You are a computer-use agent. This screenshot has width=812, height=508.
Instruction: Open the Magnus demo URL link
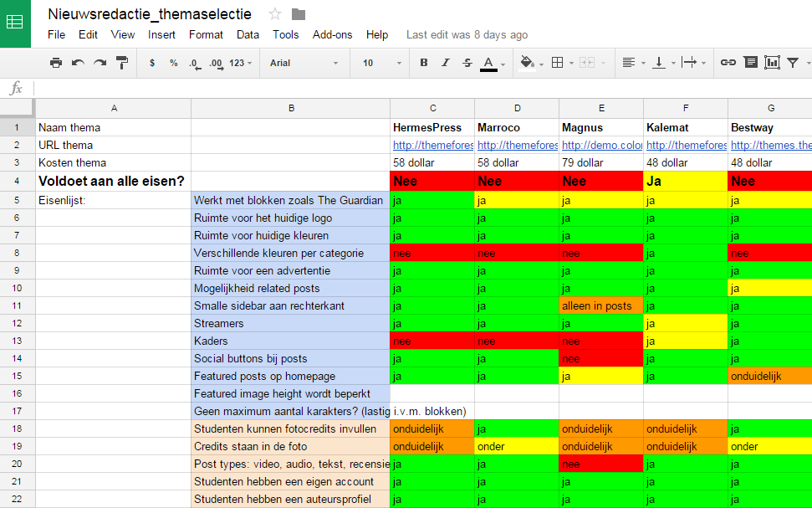coord(602,145)
